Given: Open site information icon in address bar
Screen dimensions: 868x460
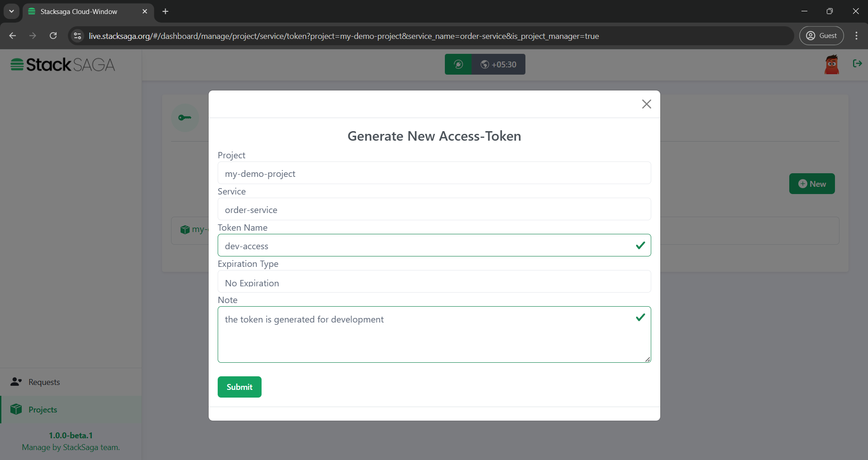Looking at the screenshot, I should pos(77,36).
